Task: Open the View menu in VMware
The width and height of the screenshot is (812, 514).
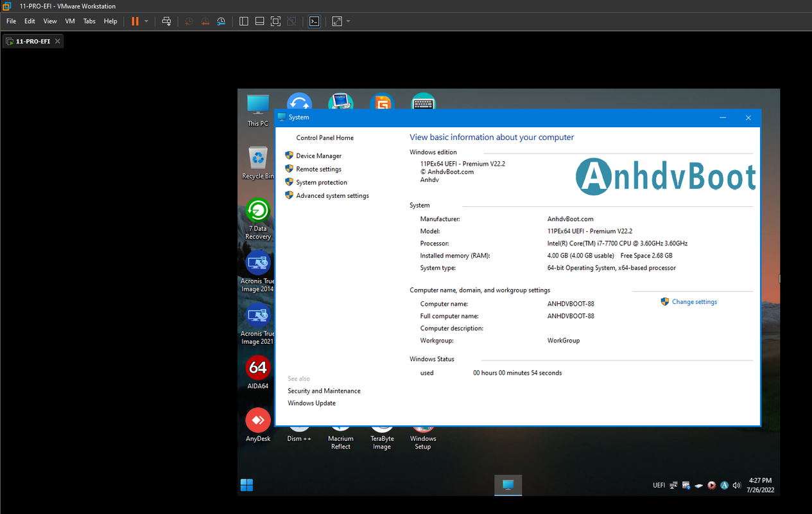Action: click(50, 21)
